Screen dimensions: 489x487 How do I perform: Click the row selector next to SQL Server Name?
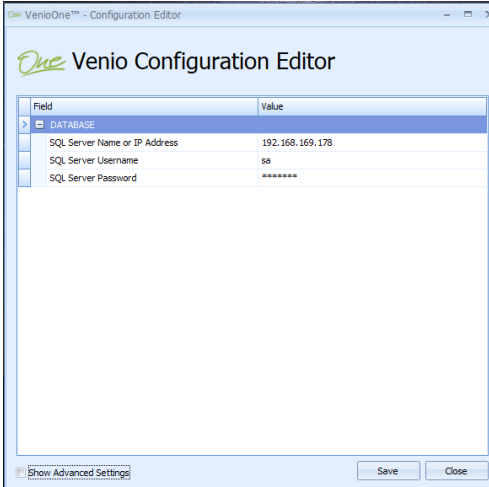[24, 143]
